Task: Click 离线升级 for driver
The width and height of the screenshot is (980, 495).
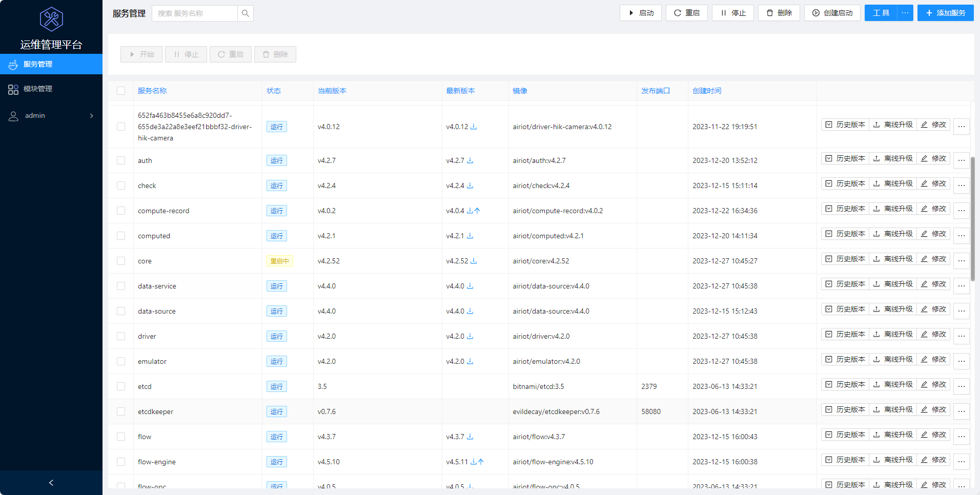Action: coord(893,334)
